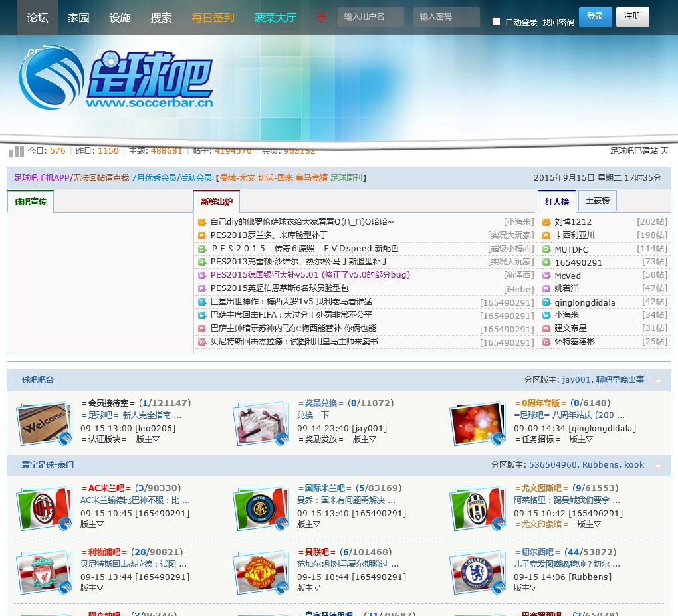Screen dimensions: 678x616
Task: Open the 利物浦吧 forum link
Action: point(104,552)
